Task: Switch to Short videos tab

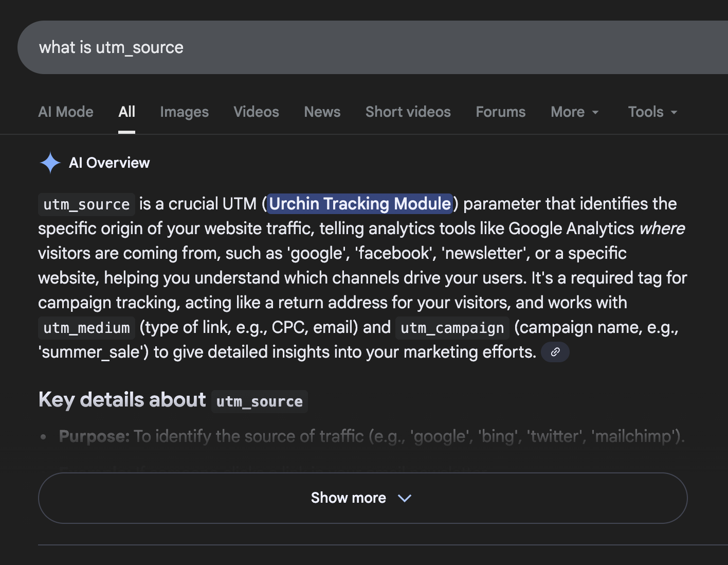Action: pos(408,112)
